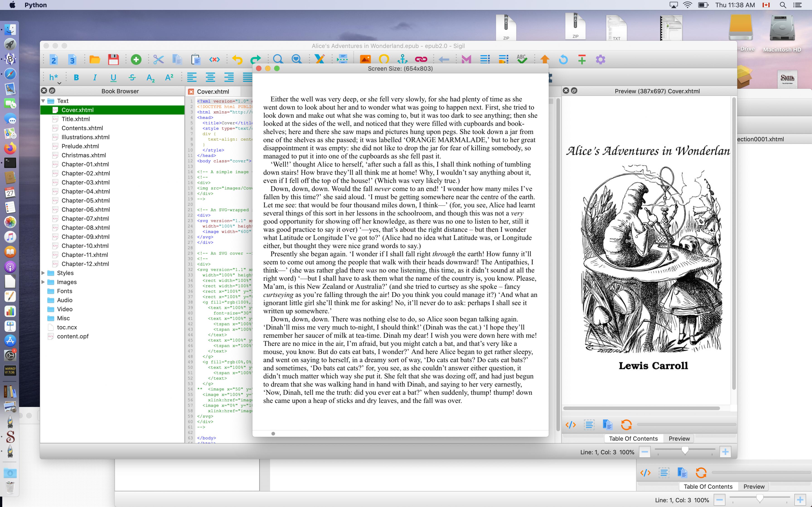Toggle Bold formatting
Screen dimensions: 812x507
tap(76, 78)
